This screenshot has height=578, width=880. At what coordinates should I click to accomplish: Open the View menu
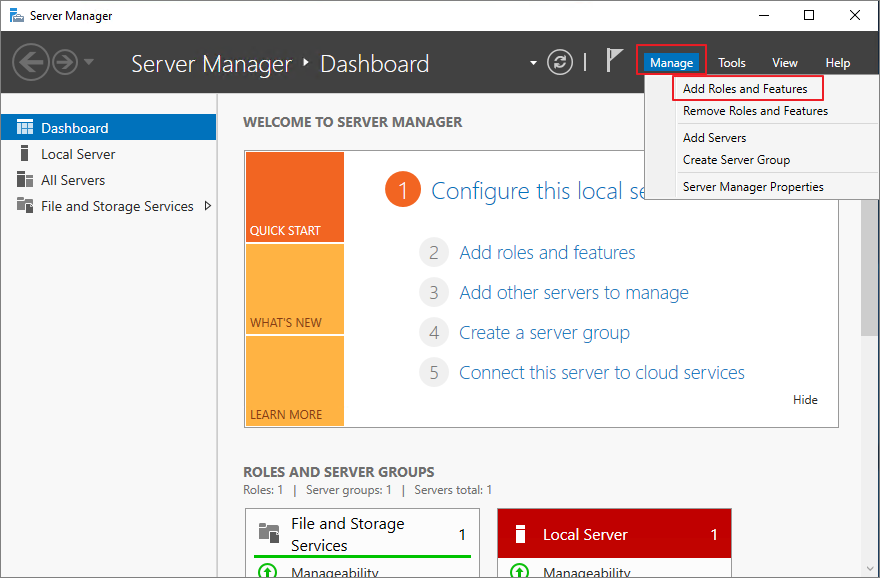785,63
